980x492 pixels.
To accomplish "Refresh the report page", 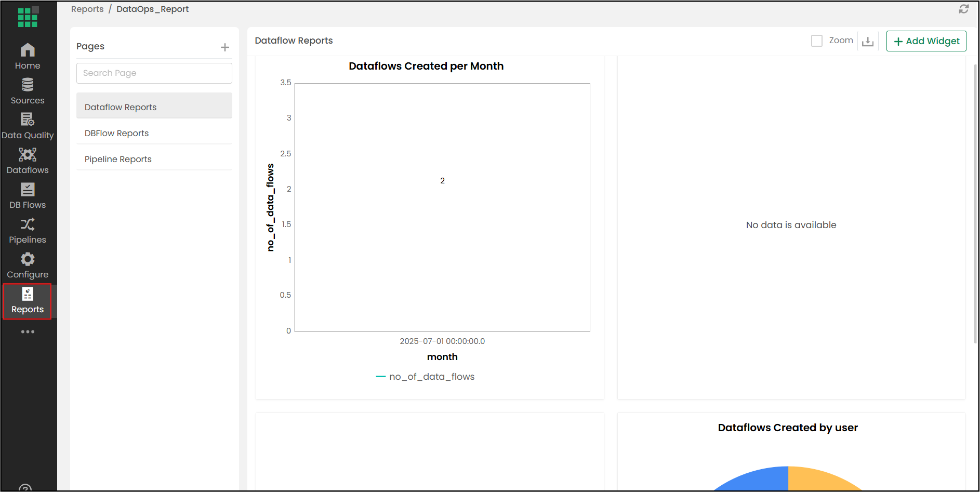I will pyautogui.click(x=964, y=9).
